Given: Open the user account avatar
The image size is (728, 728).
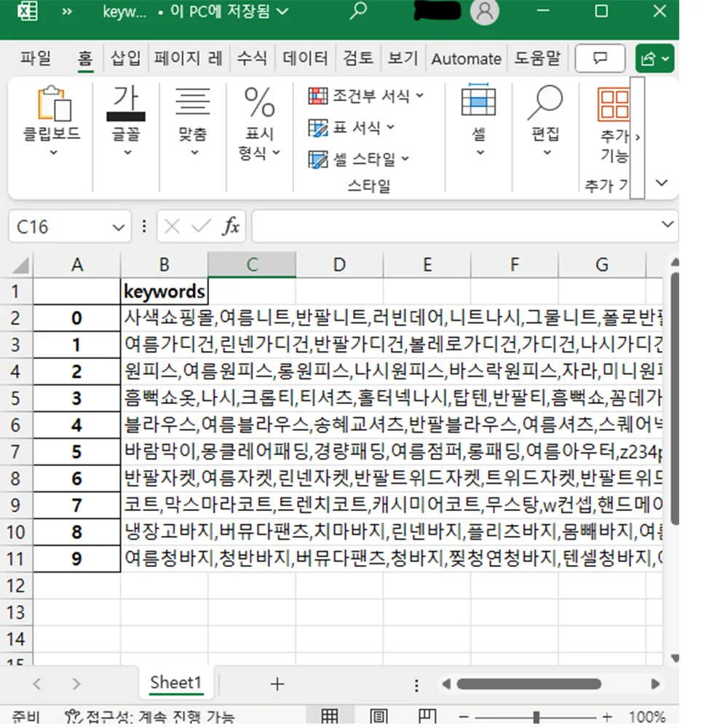Looking at the screenshot, I should pyautogui.click(x=485, y=11).
